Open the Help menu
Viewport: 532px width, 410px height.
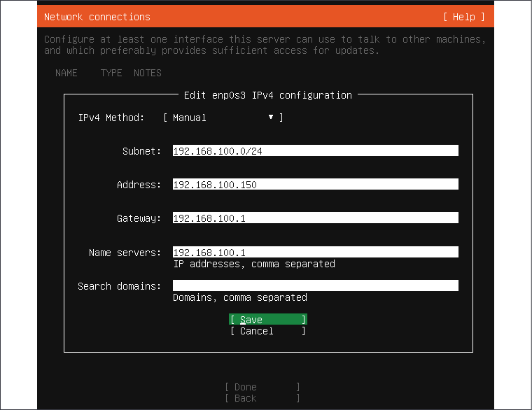[x=464, y=17]
